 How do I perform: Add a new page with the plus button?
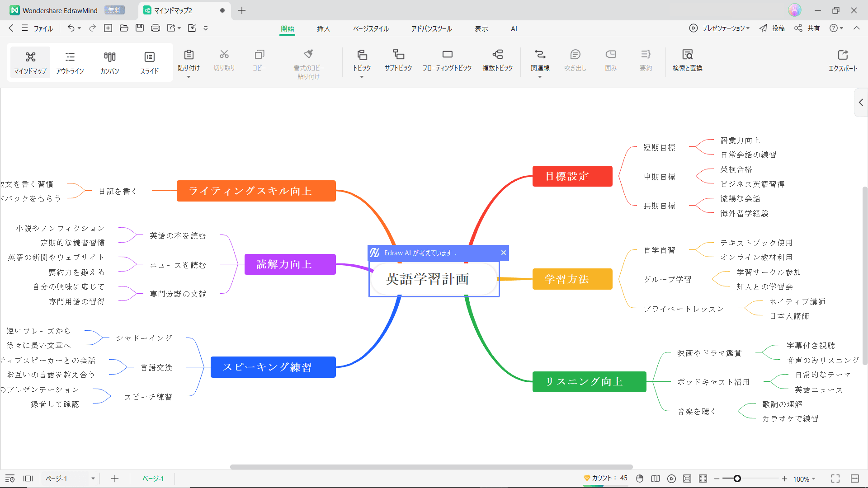(115, 479)
